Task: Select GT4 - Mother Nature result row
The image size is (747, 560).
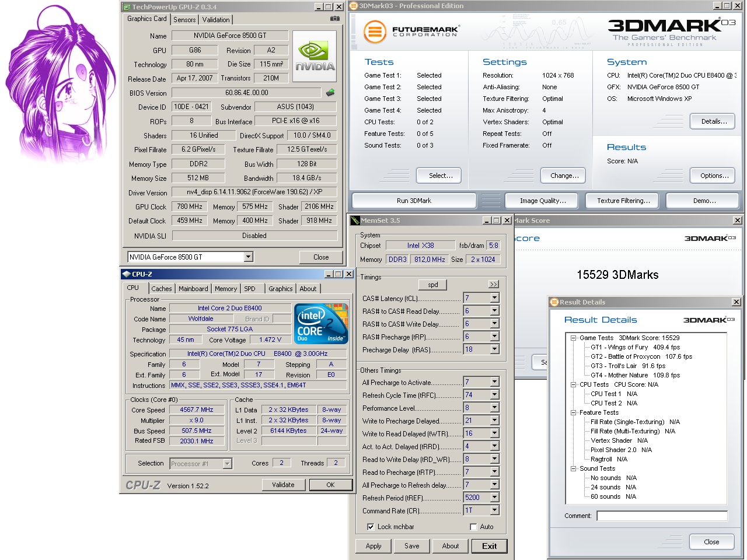Action: [x=635, y=375]
